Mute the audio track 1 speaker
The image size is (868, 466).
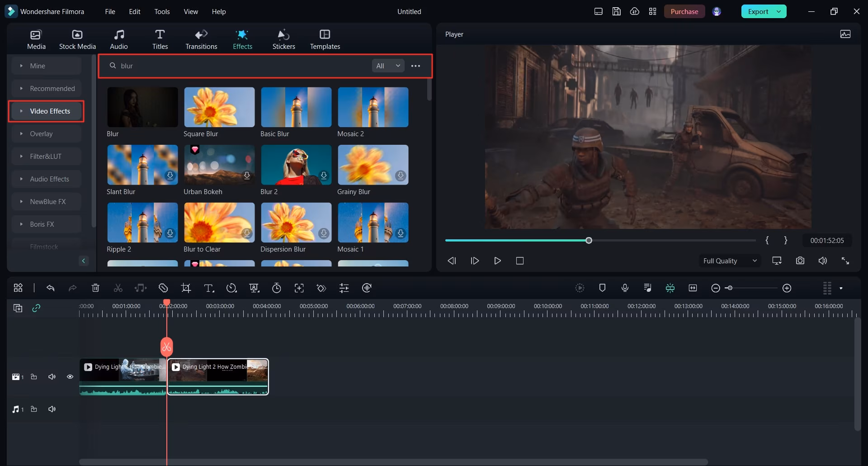(52, 409)
